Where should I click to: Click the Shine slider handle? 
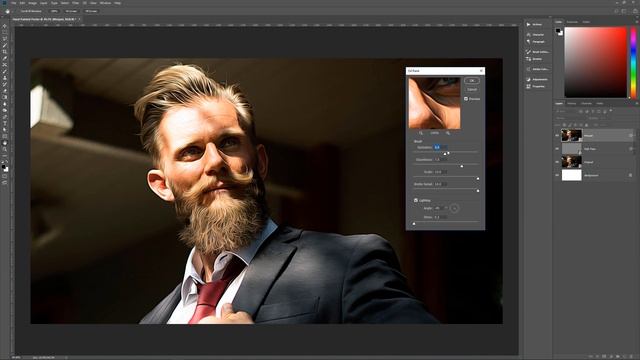(x=414, y=223)
